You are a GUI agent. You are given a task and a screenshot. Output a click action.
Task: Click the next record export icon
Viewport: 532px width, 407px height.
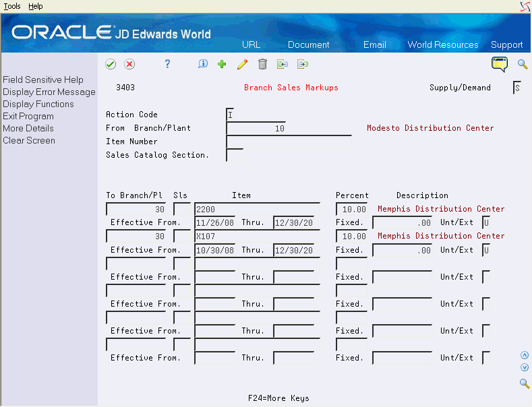(x=303, y=64)
